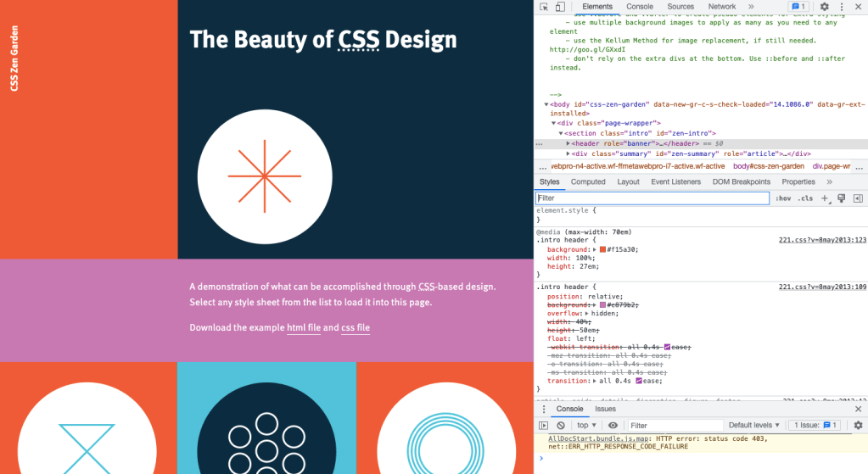Switch to the Network tab
This screenshot has width=868, height=474.
721,7
